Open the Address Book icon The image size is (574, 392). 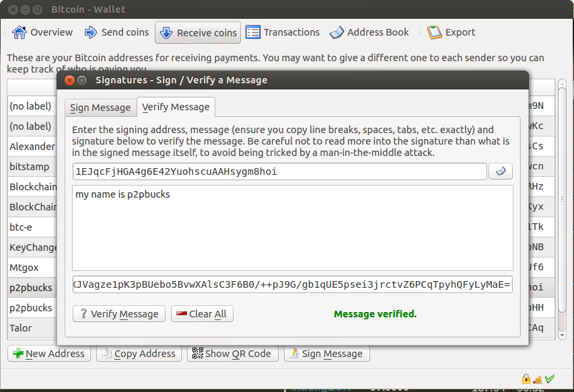pos(336,32)
